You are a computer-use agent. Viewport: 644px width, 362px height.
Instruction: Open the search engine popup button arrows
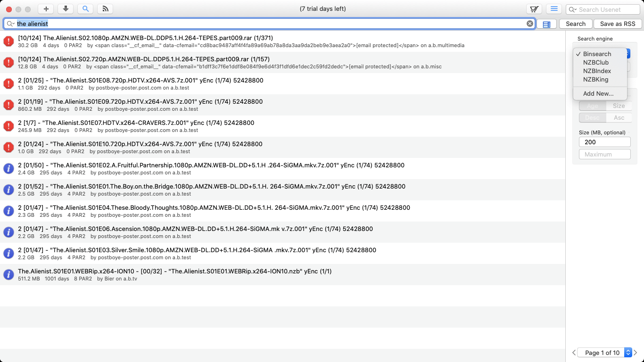point(628,54)
